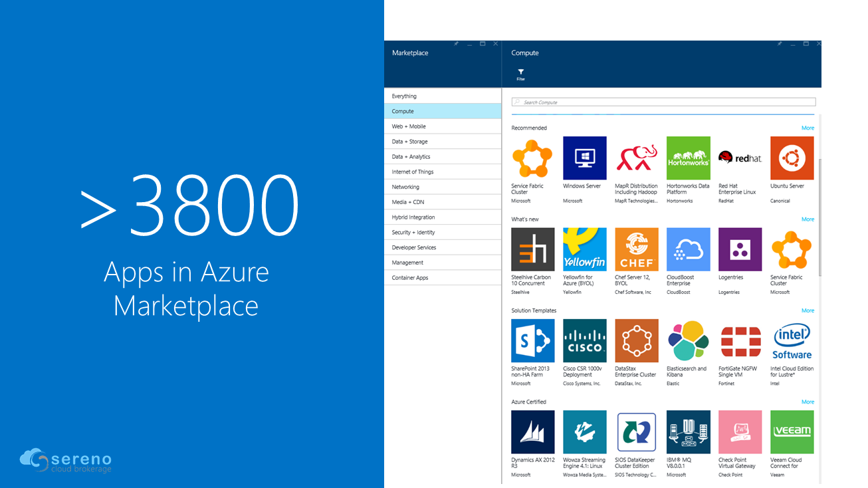
Task: Select the Elasticsearch and Kibana icon
Action: pos(688,340)
